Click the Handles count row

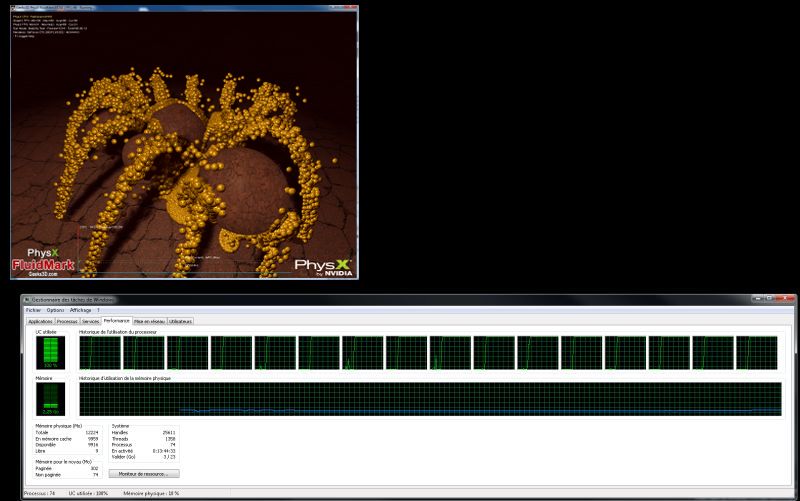coord(143,433)
